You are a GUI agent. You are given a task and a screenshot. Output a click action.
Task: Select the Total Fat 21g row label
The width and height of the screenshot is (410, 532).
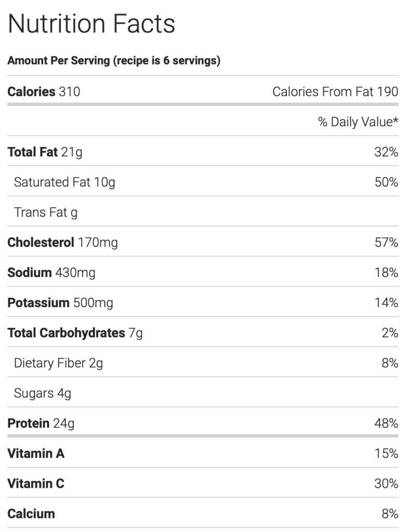(45, 152)
